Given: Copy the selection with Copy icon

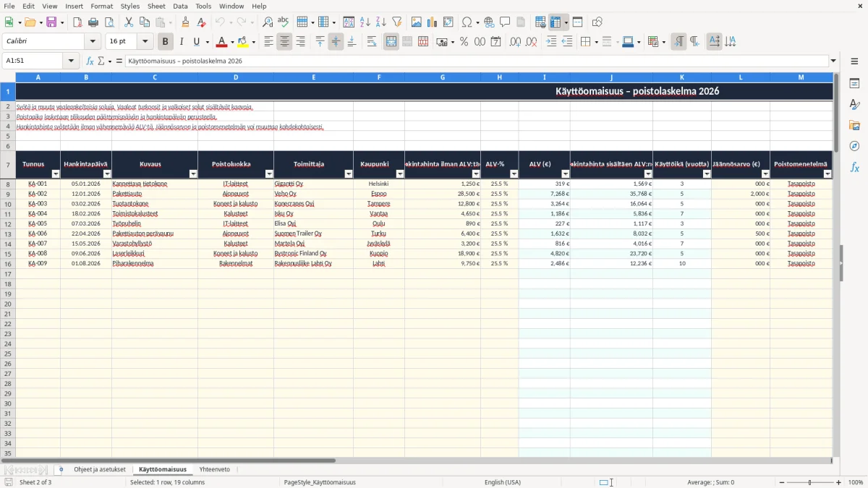Looking at the screenshot, I should (x=144, y=22).
